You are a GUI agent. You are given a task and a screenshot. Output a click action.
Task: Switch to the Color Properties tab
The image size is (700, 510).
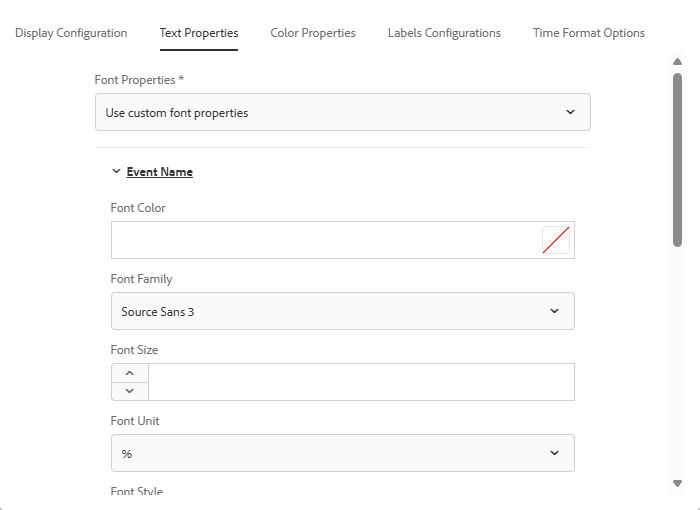[x=313, y=33]
